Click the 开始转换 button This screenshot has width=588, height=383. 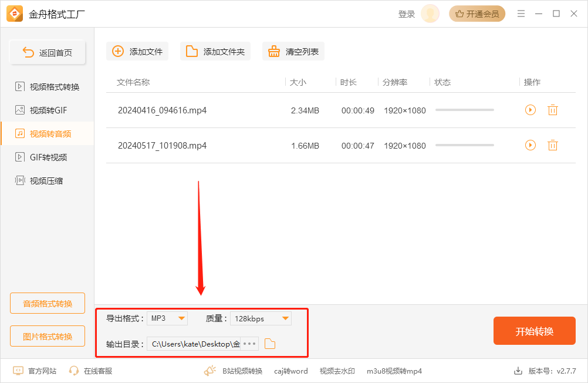tap(535, 331)
